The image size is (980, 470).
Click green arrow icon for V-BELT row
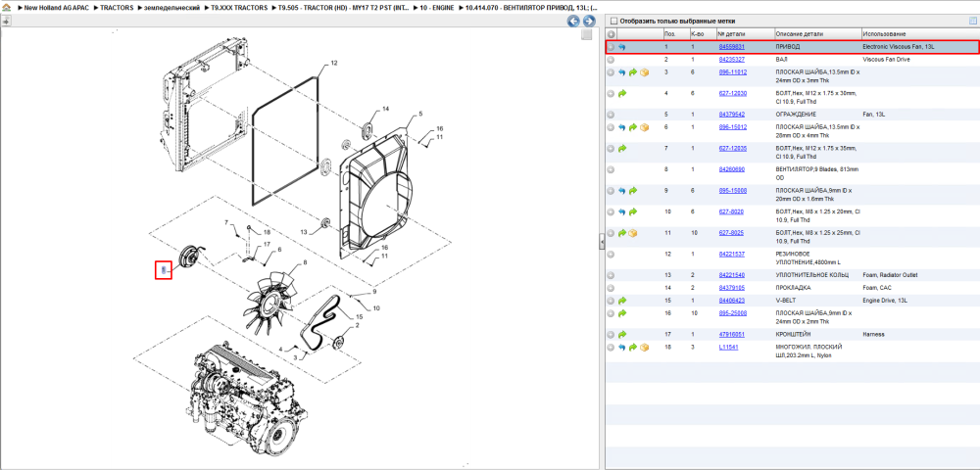(622, 301)
